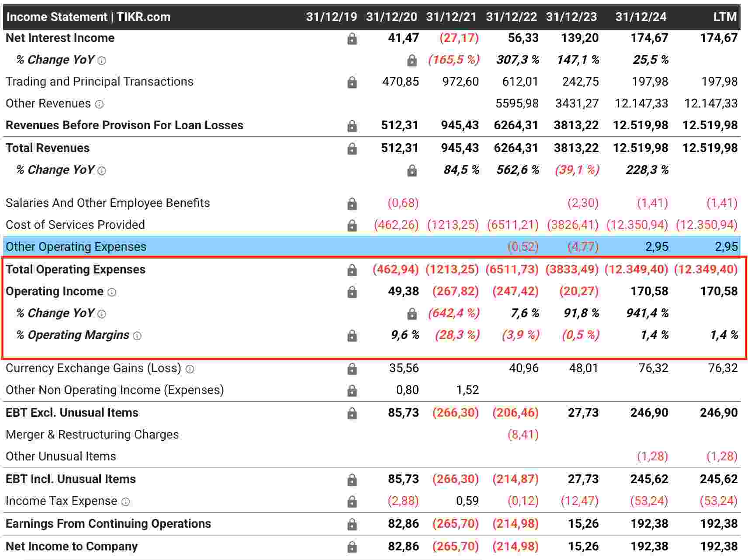The image size is (748, 560).
Task: Click the info icon beside Currency Exchange Gains (Loss)
Action: tap(190, 369)
